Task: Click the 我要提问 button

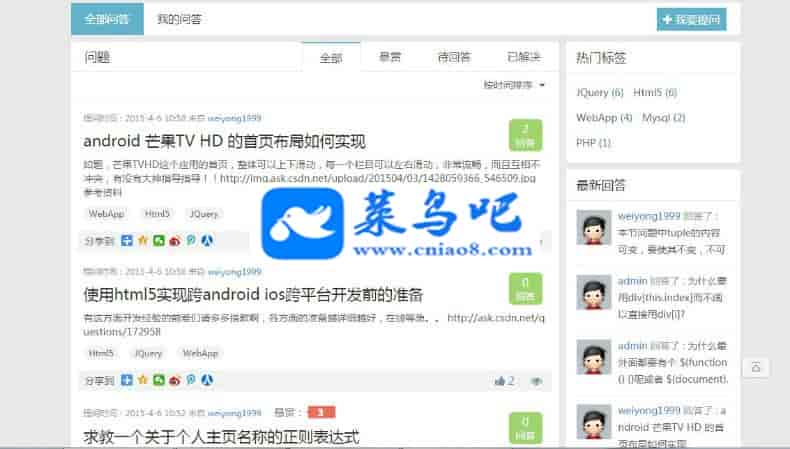Action: (691, 19)
